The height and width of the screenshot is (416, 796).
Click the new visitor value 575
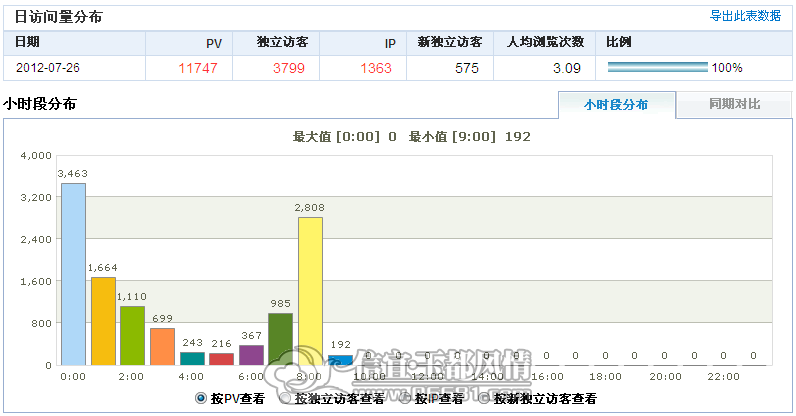coord(467,68)
